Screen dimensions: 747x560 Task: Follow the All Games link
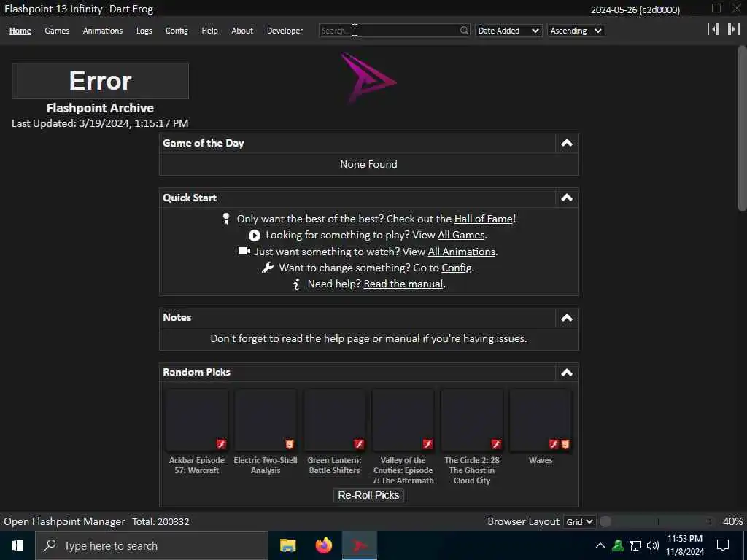click(461, 235)
